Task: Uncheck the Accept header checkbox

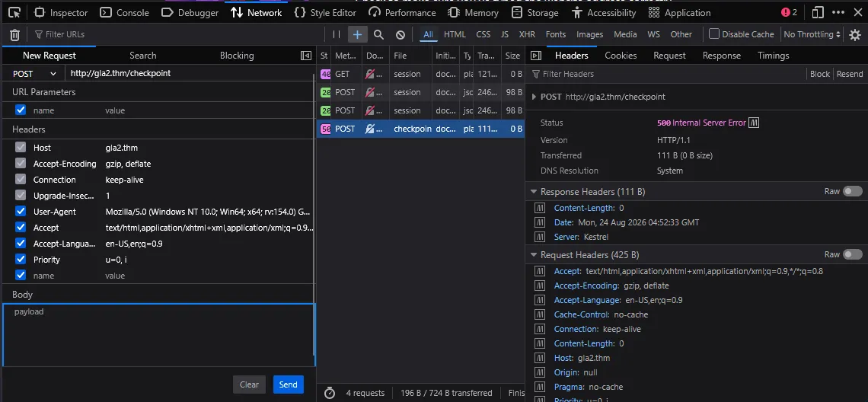Action: [21, 228]
